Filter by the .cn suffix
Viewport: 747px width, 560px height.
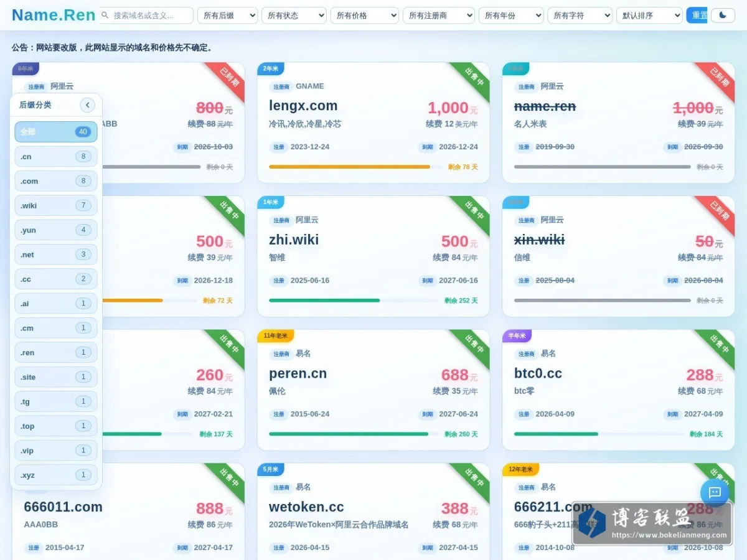click(x=56, y=156)
